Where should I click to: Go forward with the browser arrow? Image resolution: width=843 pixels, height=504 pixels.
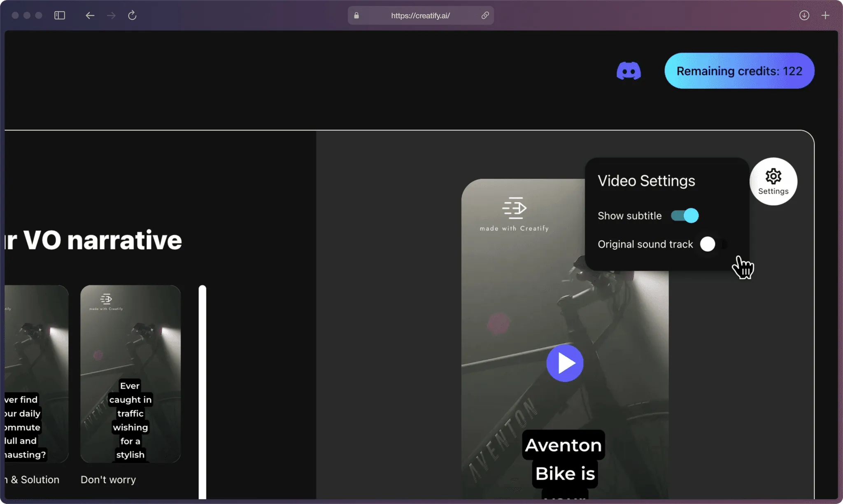tap(111, 15)
